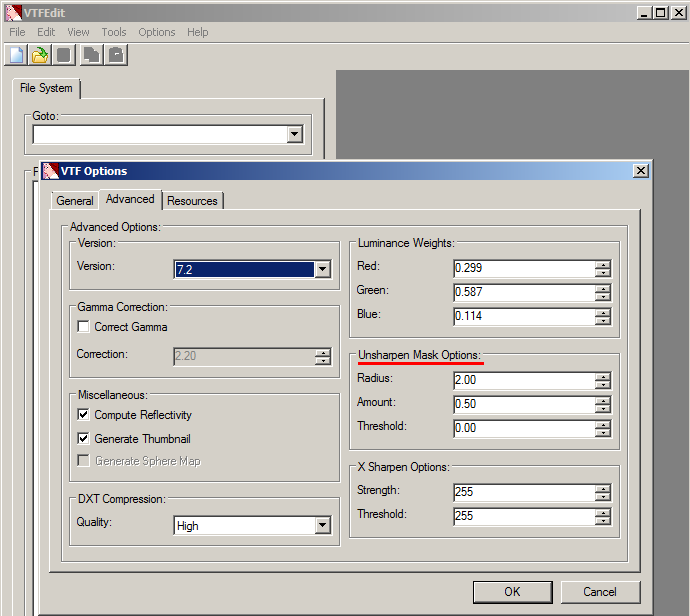This screenshot has height=616, width=690.
Task: Disable the Generate Thumbnail option
Action: pyautogui.click(x=84, y=439)
